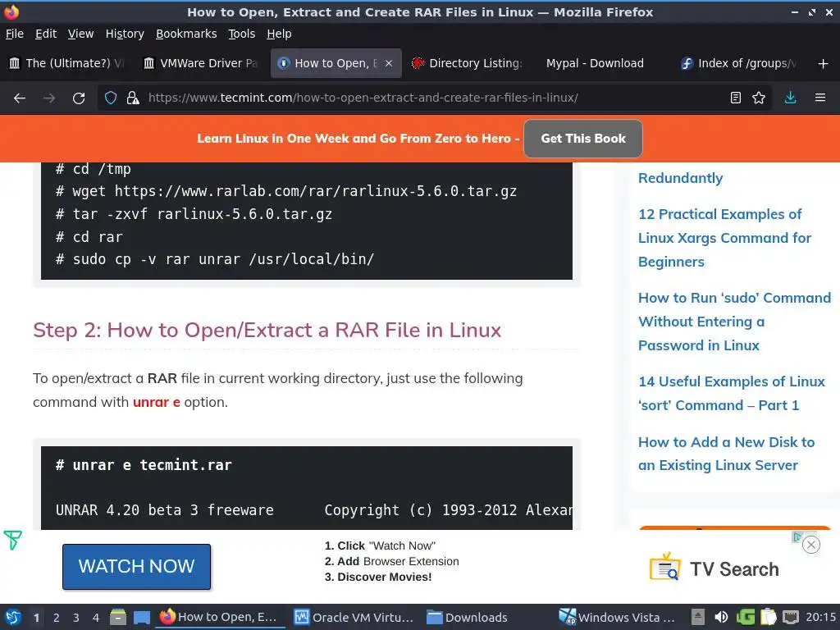Viewport: 840px width, 630px height.
Task: Switch to Index of /groups tab
Action: click(738, 63)
